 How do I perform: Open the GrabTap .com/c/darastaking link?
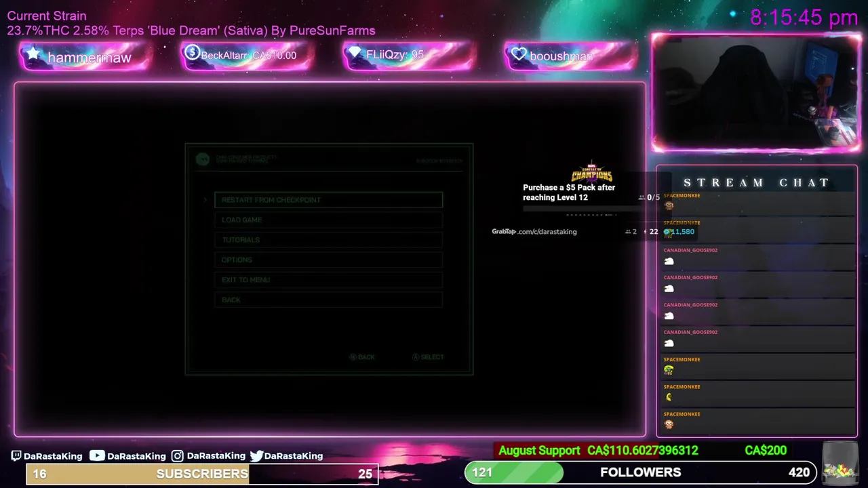coord(534,232)
